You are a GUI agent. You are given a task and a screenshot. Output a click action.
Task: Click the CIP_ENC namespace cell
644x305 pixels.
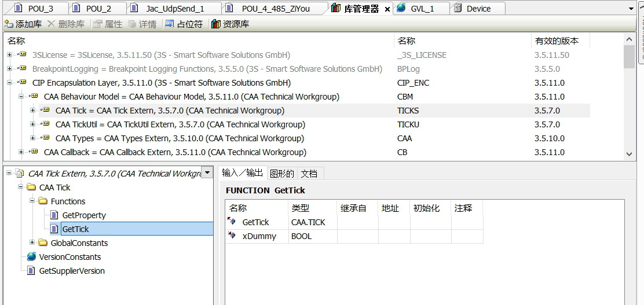(x=413, y=83)
